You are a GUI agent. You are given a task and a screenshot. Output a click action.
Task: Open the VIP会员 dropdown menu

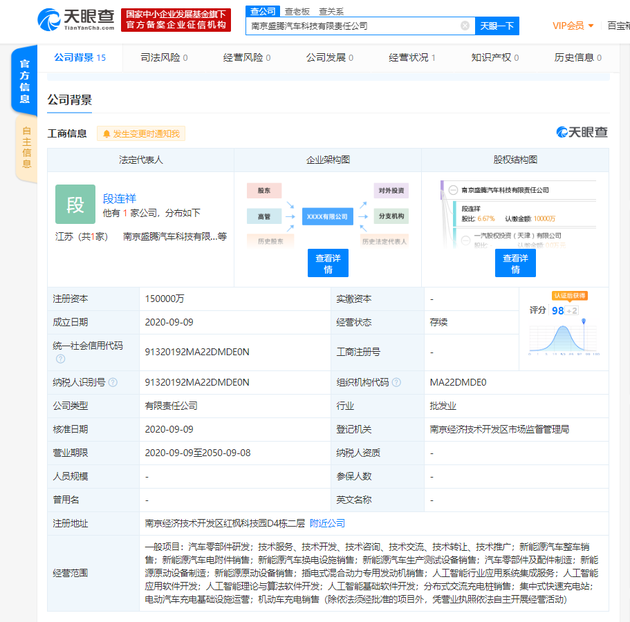(x=573, y=26)
